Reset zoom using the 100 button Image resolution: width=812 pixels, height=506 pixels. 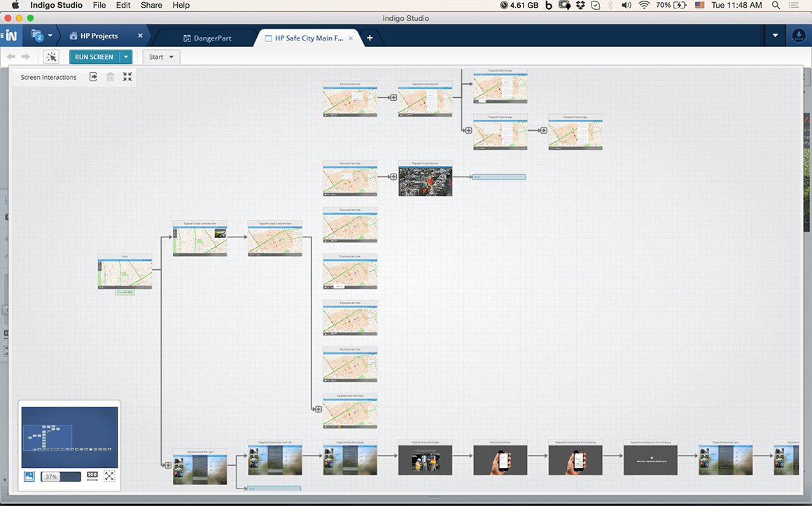pyautogui.click(x=92, y=475)
